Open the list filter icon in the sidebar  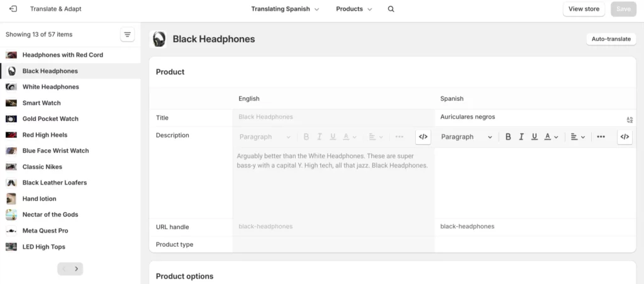click(x=127, y=35)
